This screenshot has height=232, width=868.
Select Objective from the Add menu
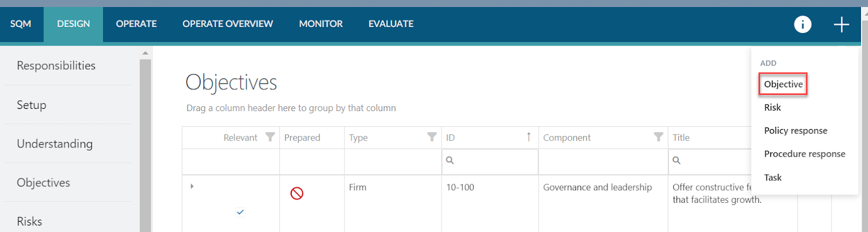[x=783, y=85]
